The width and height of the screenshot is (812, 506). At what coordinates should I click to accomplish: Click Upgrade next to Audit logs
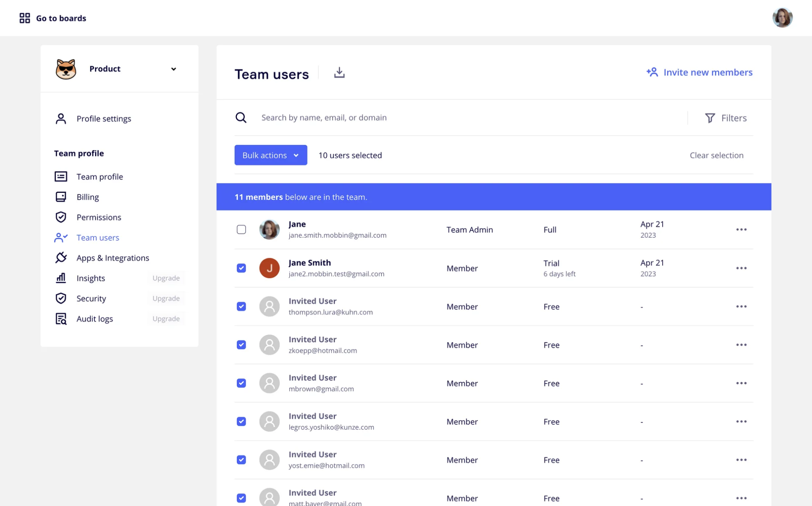click(x=166, y=319)
